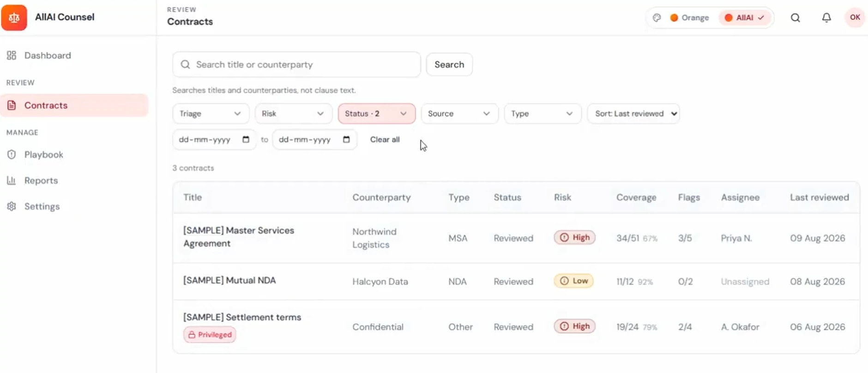Click A. Okafor assignee cell
Image resolution: width=868 pixels, height=373 pixels.
point(740,327)
